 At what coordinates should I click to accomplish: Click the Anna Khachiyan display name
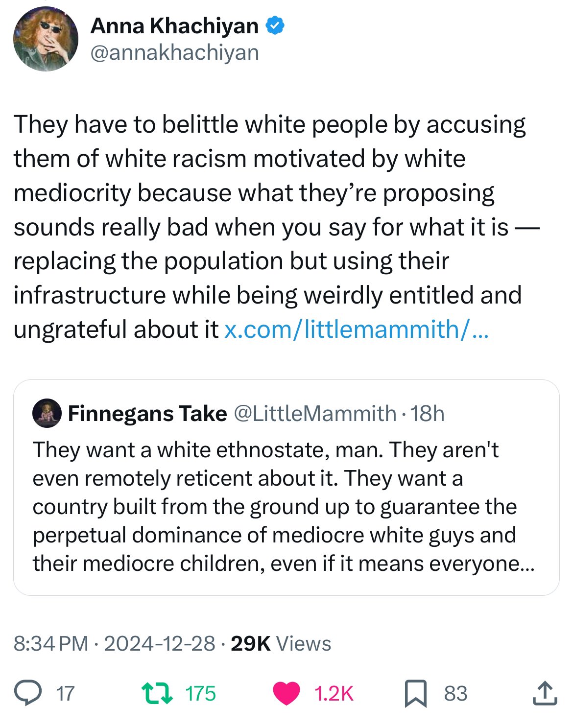[174, 26]
